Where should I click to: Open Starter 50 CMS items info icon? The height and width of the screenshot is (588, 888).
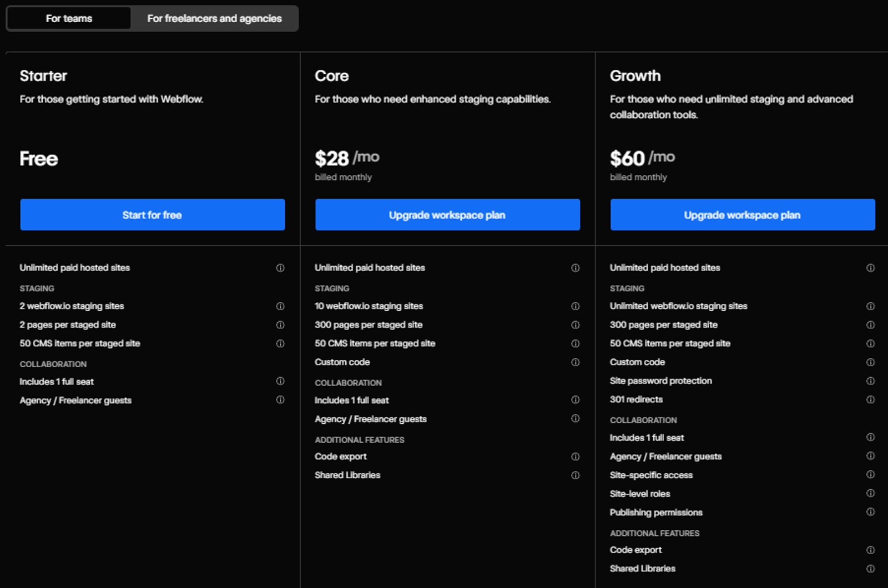pos(280,344)
